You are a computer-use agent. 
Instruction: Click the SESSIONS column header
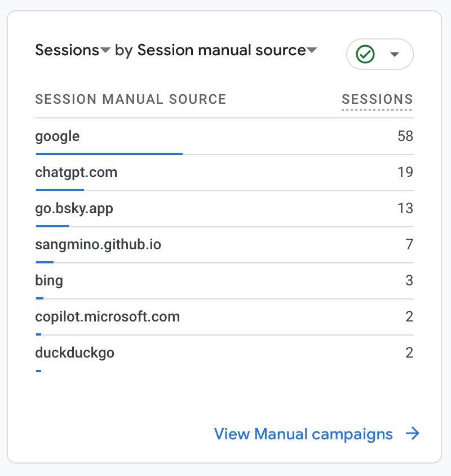(x=377, y=99)
